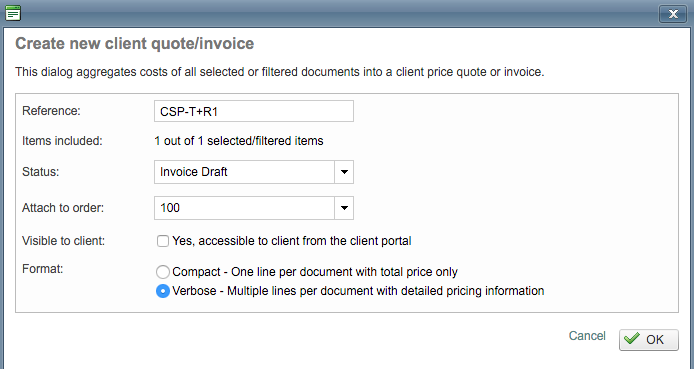
Task: Select the Verbose format radio button
Action: point(163,291)
